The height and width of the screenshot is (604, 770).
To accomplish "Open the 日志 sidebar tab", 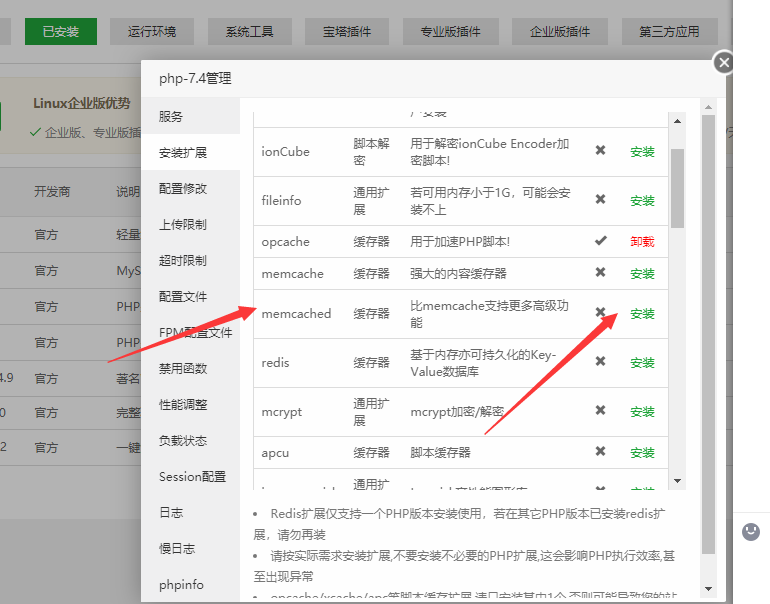I will 191,513.
